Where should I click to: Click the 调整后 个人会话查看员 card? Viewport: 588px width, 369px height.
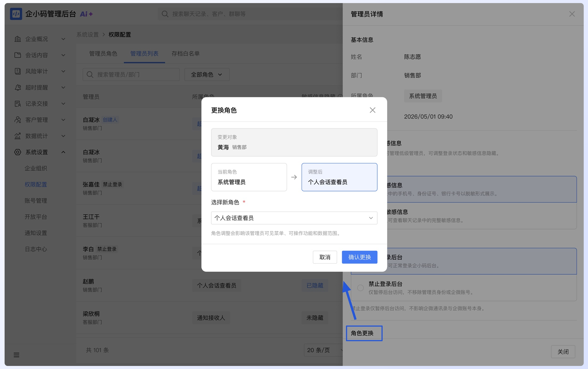(x=339, y=177)
